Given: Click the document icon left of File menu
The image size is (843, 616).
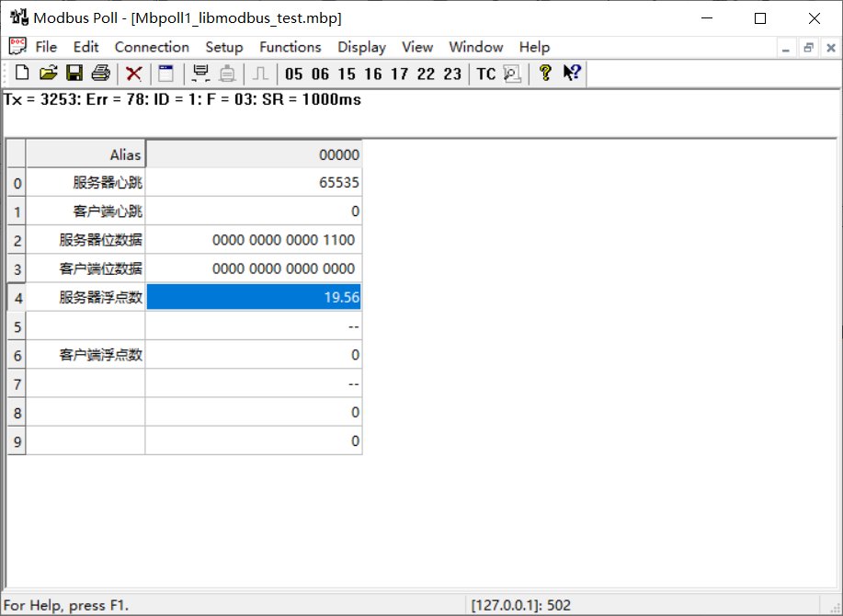Looking at the screenshot, I should (x=17, y=47).
